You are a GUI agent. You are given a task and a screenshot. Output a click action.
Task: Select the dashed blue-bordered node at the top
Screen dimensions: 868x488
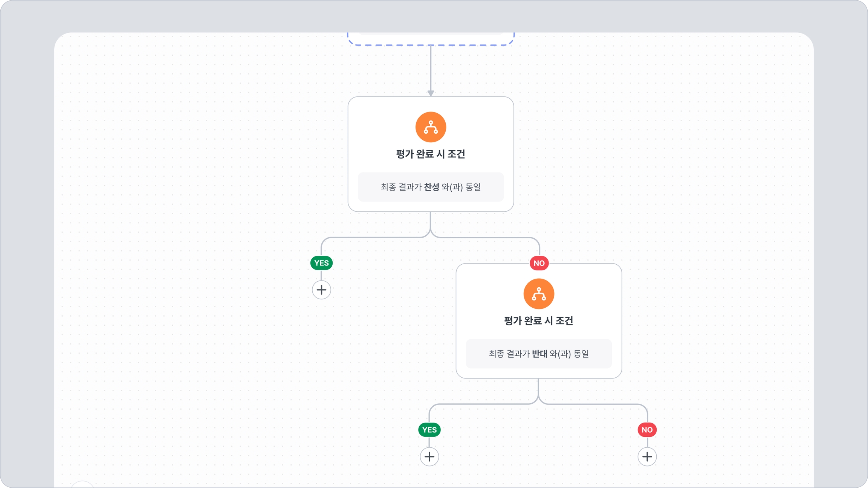click(431, 39)
